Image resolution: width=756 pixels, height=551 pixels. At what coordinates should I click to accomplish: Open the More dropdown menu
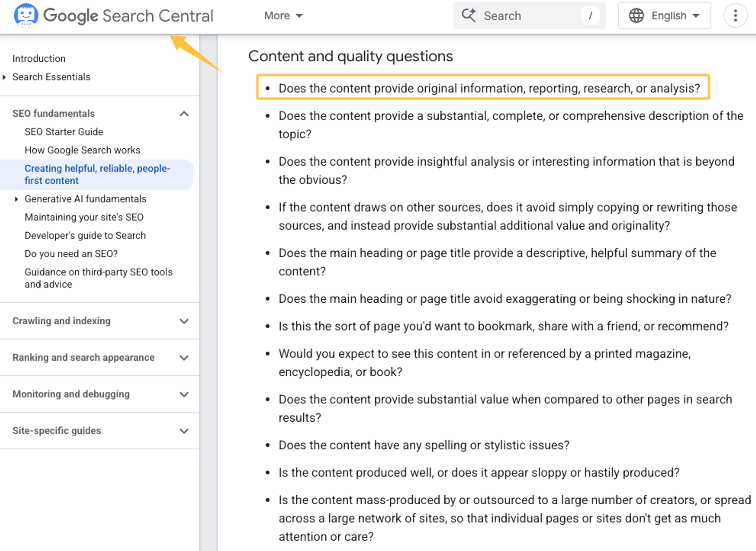click(x=283, y=16)
